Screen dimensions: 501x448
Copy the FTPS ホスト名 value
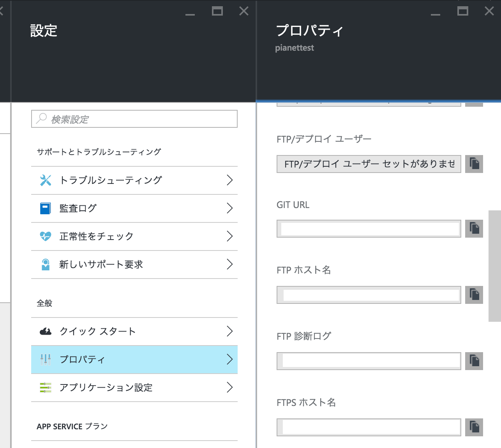pos(474,427)
